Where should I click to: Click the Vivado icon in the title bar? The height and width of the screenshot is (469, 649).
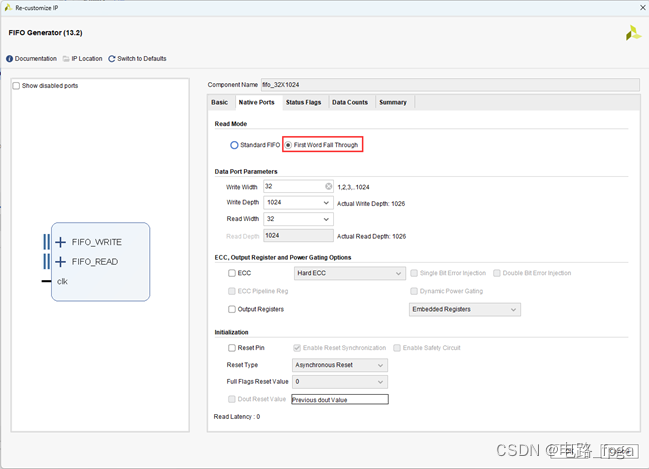8,7
